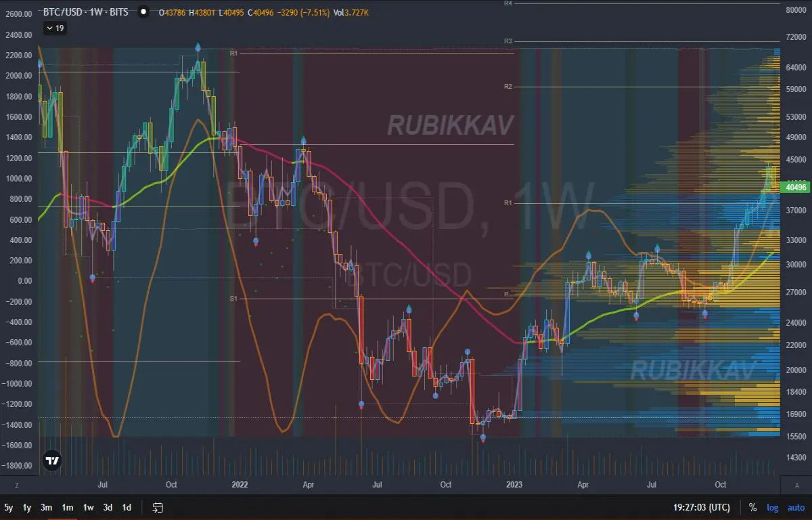Click the open value O43786
This screenshot has height=520, width=812.
click(x=172, y=12)
